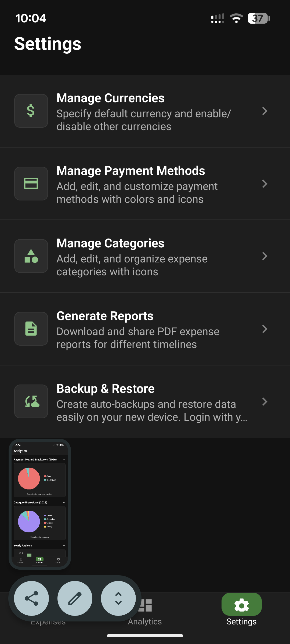Open Backup & Restore chevron arrow
This screenshot has width=290, height=644.
click(x=264, y=401)
